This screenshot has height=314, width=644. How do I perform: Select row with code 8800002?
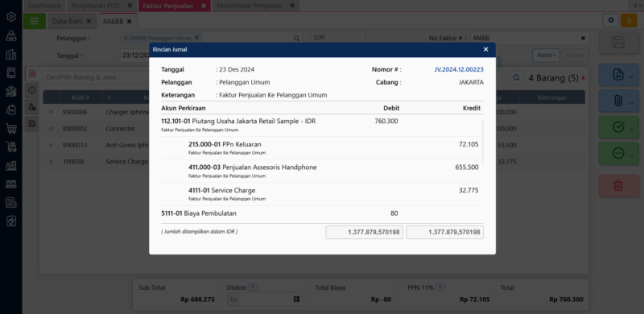[x=75, y=129]
